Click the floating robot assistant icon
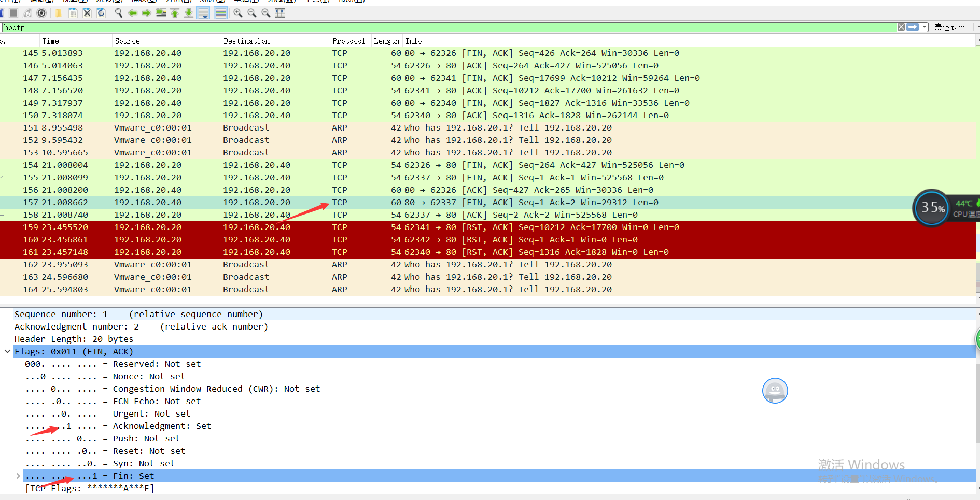980x500 pixels. point(775,391)
